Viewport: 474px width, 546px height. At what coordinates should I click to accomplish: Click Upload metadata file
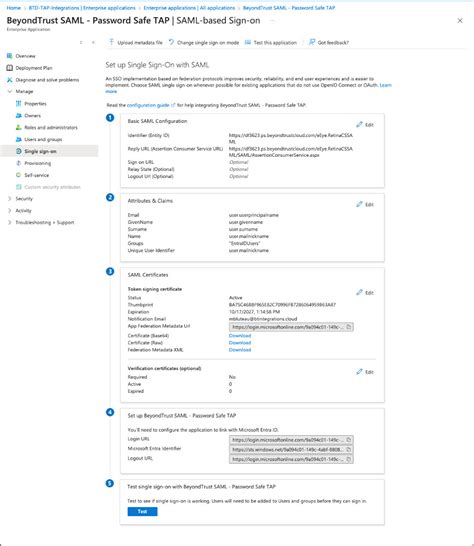click(x=136, y=42)
